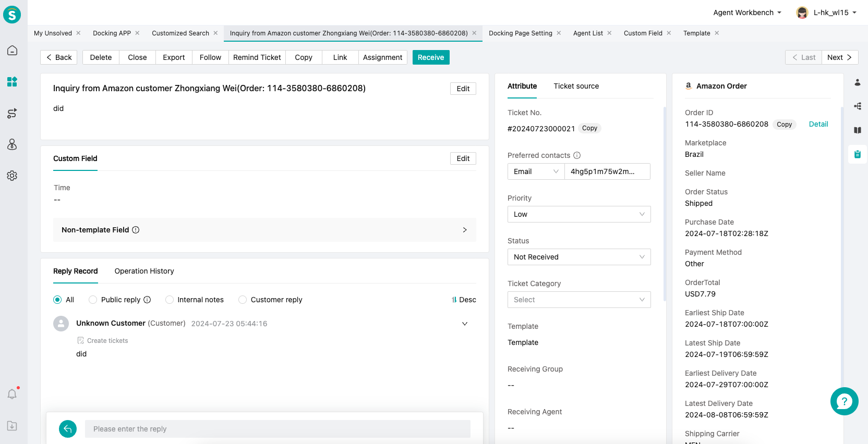Click the Follow button
Image resolution: width=868 pixels, height=444 pixels.
(x=210, y=57)
